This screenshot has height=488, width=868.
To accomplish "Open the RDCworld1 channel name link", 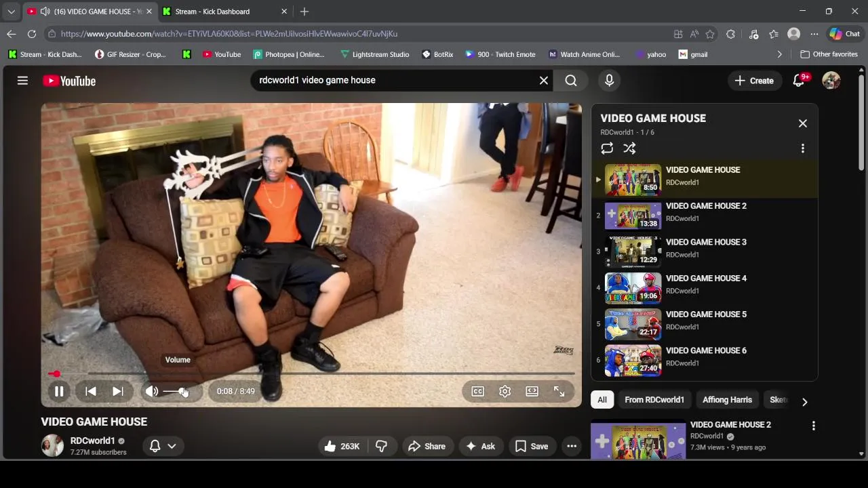I will point(93,441).
